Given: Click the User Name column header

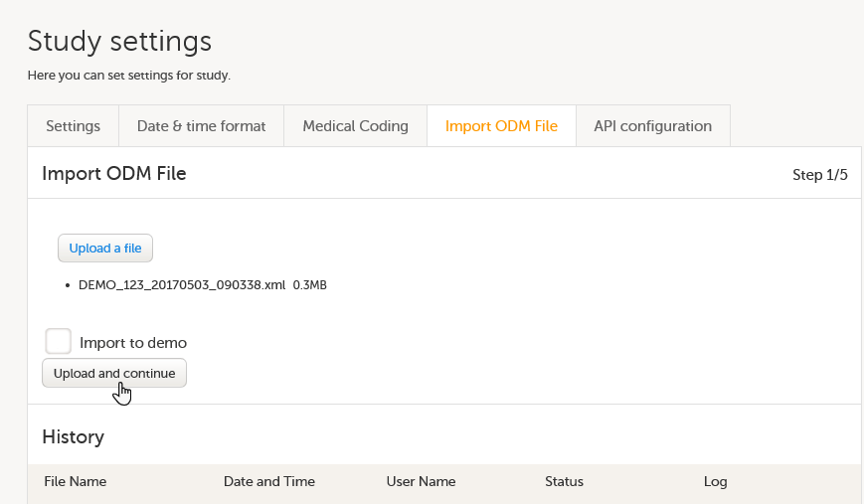Looking at the screenshot, I should pyautogui.click(x=421, y=482).
